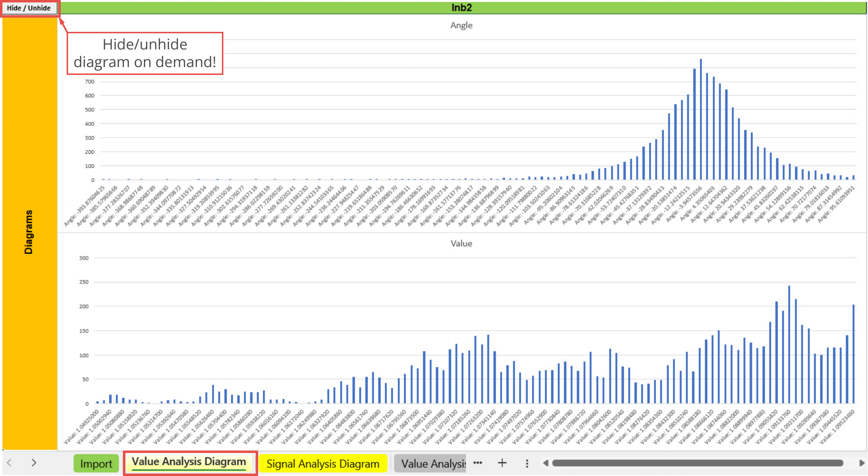
Task: Click horizontal scrollbar right arrow
Action: (862, 463)
